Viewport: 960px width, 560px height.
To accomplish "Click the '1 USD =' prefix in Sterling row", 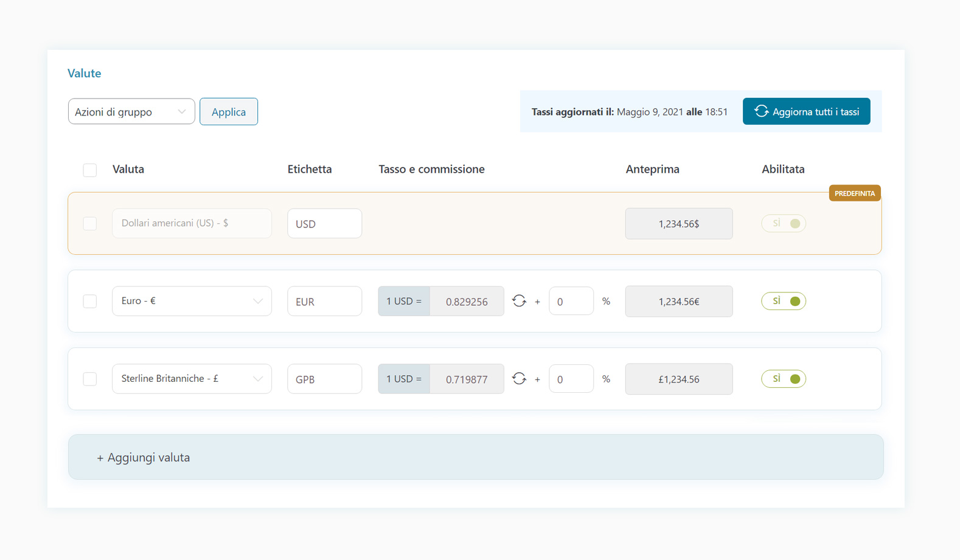I will [x=404, y=379].
